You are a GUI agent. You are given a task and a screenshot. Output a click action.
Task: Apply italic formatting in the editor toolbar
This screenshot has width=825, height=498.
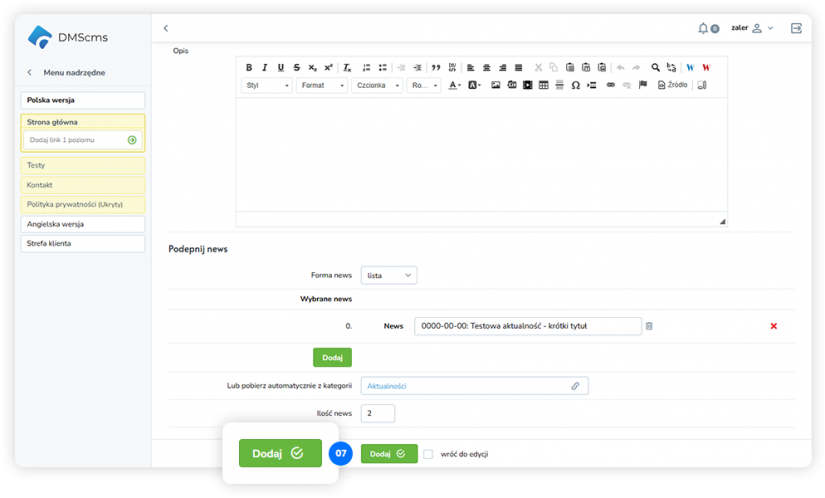(x=265, y=67)
